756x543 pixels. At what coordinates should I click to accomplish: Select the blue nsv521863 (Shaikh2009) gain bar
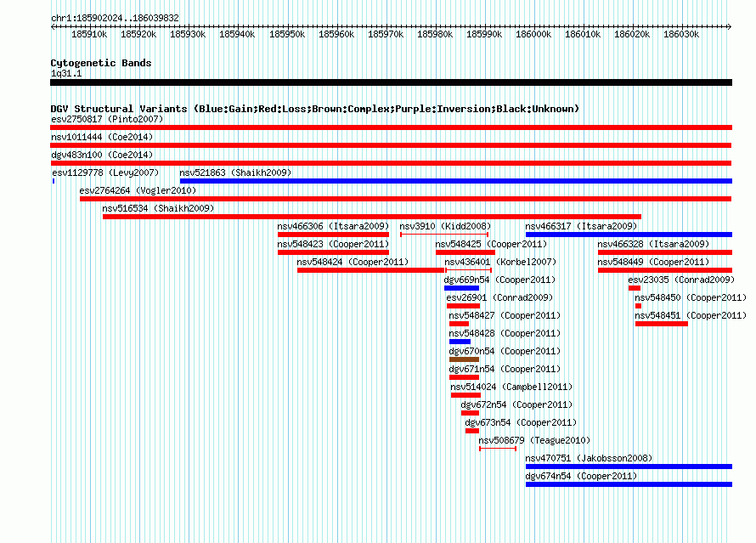coord(455,181)
